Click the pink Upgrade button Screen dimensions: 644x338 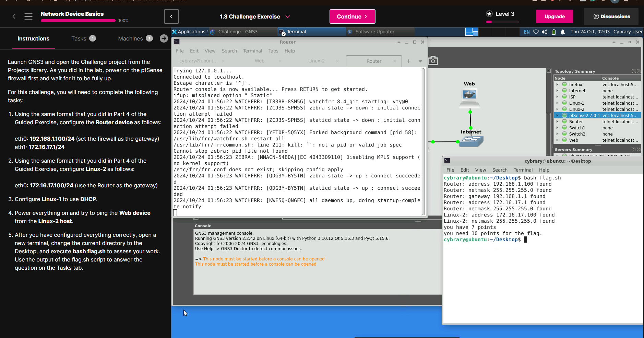[554, 16]
